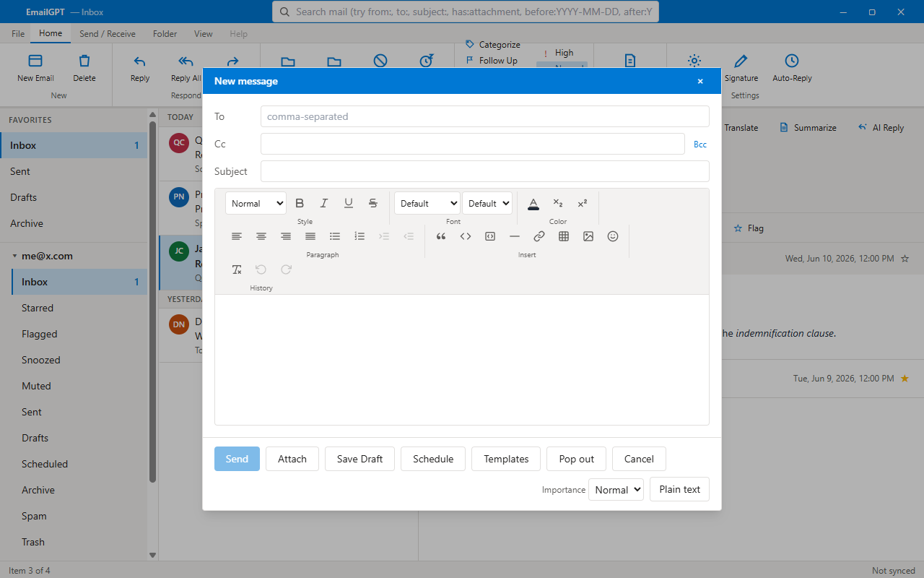The height and width of the screenshot is (578, 924).
Task: Switch to Plain text mode
Action: pos(680,489)
